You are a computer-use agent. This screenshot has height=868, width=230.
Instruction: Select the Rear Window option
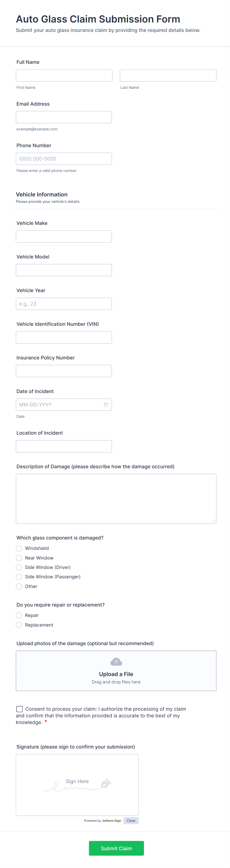[x=19, y=558]
